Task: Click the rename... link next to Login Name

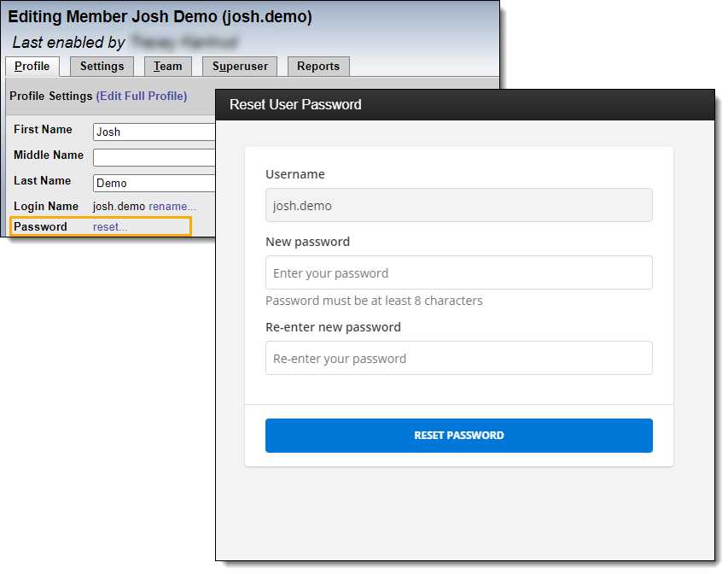Action: tap(172, 207)
